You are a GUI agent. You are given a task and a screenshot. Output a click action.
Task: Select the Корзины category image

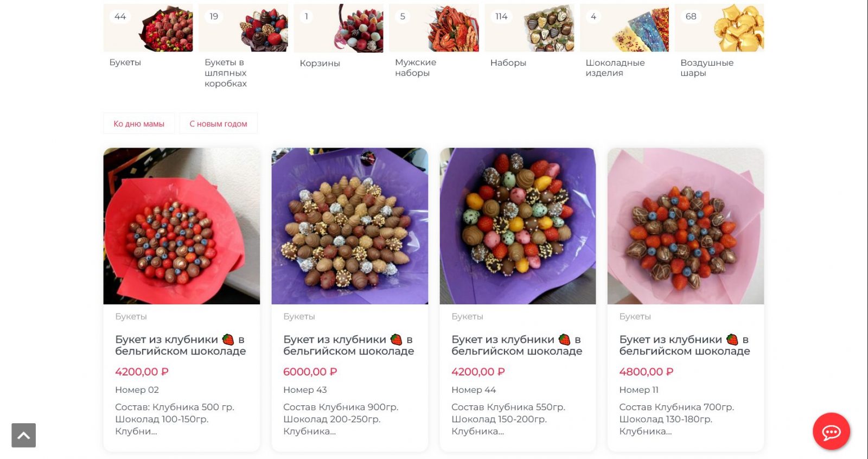[x=339, y=28]
